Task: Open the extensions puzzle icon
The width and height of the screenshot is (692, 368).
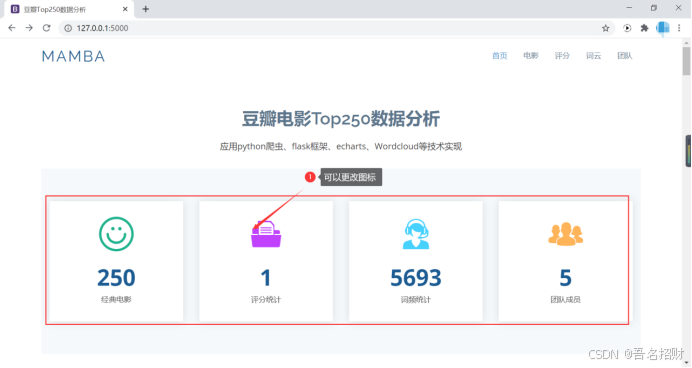Action: click(644, 28)
